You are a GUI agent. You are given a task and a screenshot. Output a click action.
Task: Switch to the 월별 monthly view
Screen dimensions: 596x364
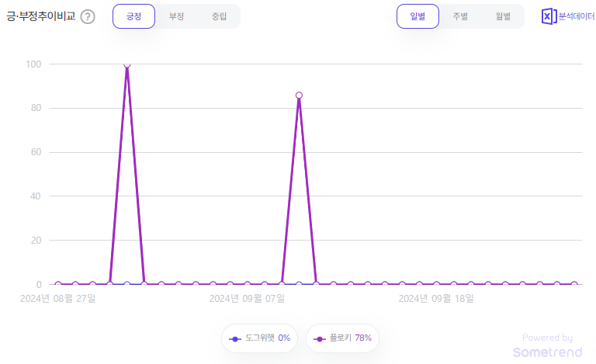(503, 16)
